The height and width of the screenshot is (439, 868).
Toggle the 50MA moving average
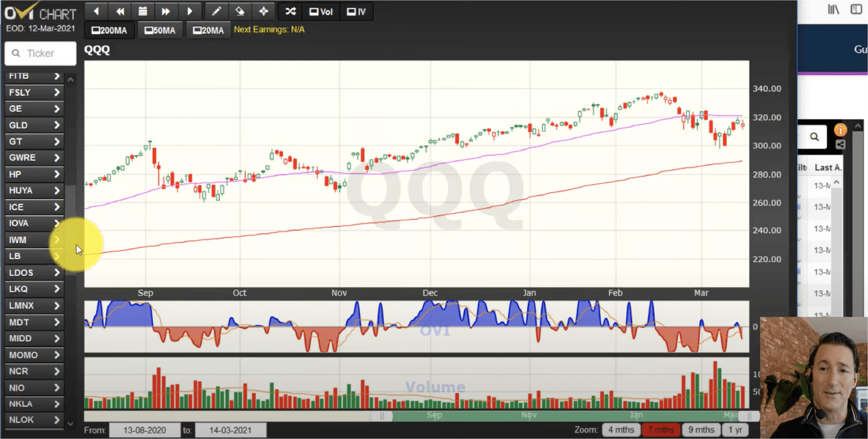coord(160,30)
